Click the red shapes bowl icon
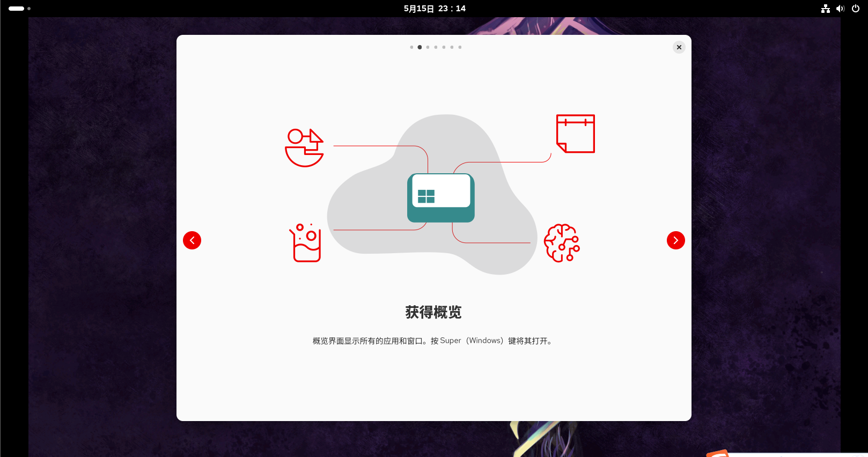 tap(305, 148)
